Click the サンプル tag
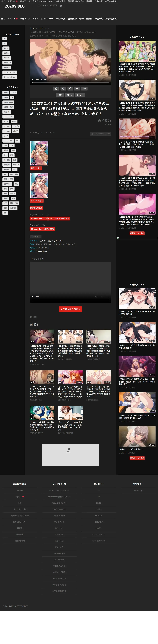Screen dimensions: 158x644 [16, 126]
